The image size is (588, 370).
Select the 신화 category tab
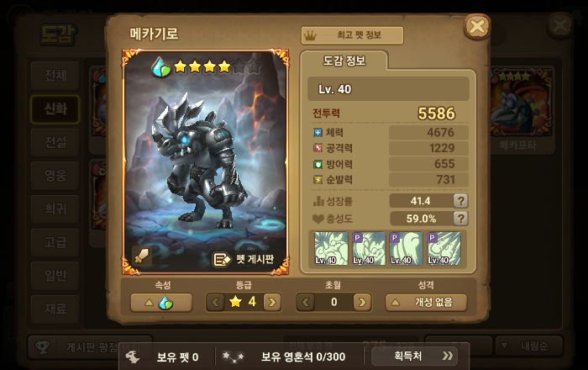pyautogui.click(x=55, y=109)
